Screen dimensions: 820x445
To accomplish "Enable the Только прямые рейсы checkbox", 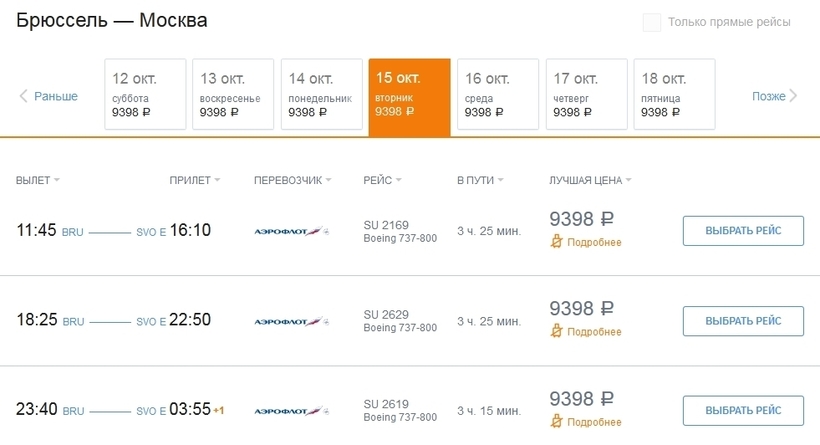I will tap(652, 22).
